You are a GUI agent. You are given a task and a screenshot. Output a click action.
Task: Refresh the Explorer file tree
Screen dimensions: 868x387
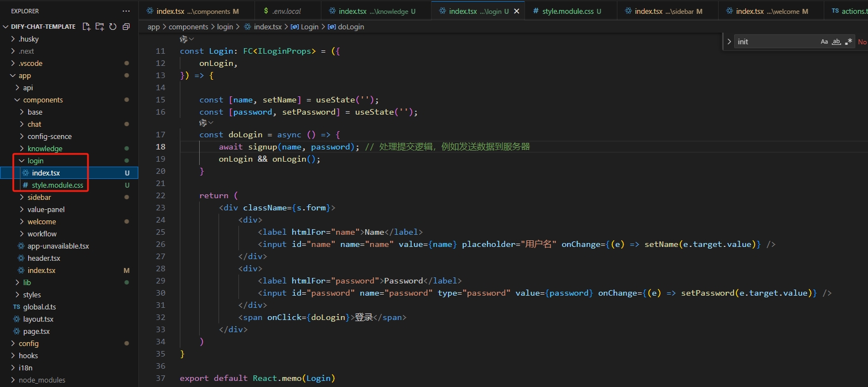coord(113,27)
